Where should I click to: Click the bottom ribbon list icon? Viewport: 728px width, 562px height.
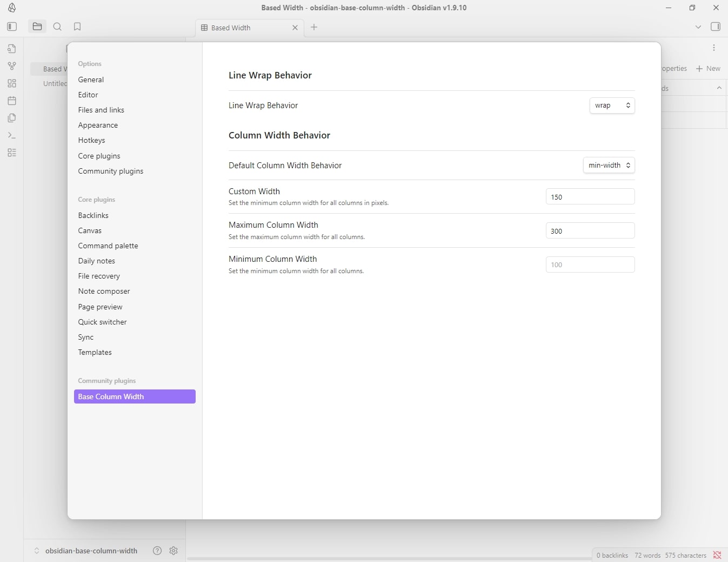12,153
